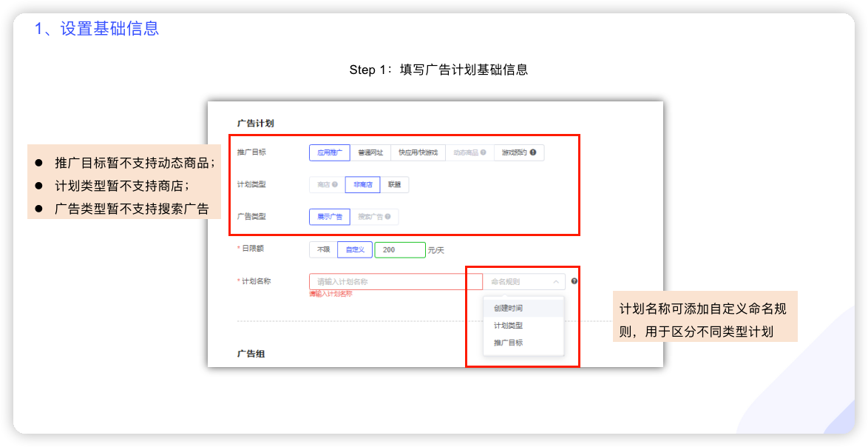
Task: Choose 计划类型 from naming rule list
Action: 508,326
